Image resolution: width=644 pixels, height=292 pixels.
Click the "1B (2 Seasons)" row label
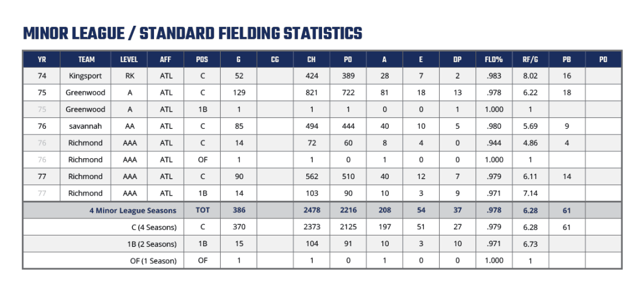(x=149, y=244)
